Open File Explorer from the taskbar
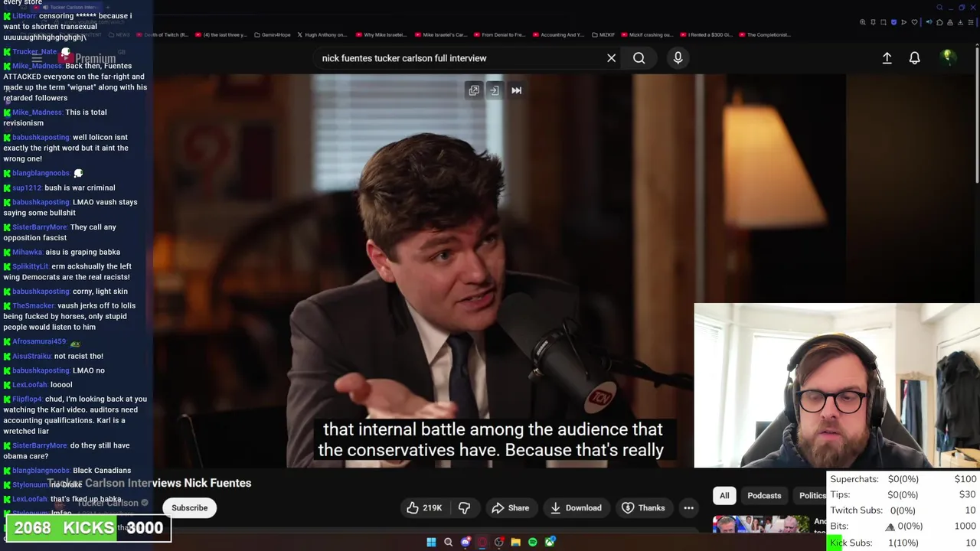This screenshot has width=980, height=551. pos(516,542)
